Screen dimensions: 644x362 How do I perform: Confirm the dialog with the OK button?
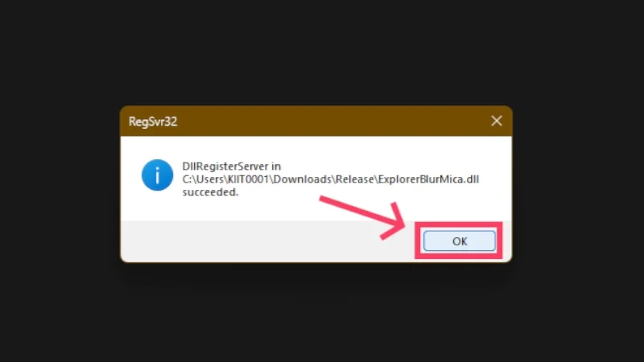click(459, 241)
